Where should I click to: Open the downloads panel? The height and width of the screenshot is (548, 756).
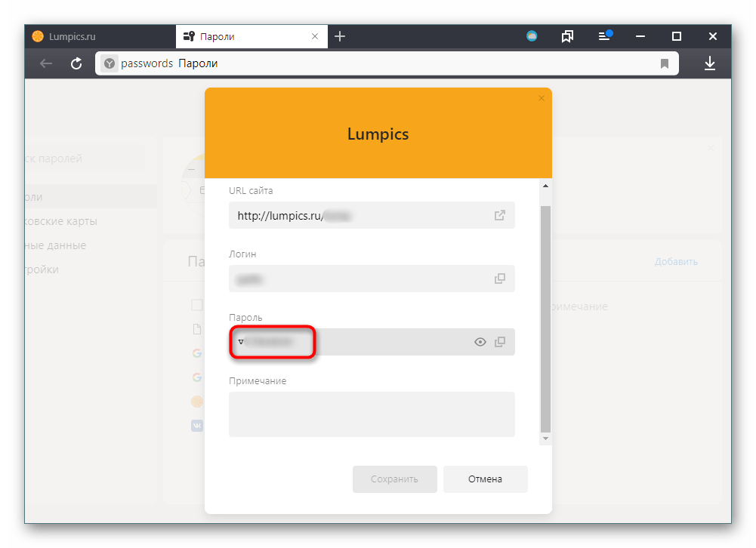[x=710, y=63]
